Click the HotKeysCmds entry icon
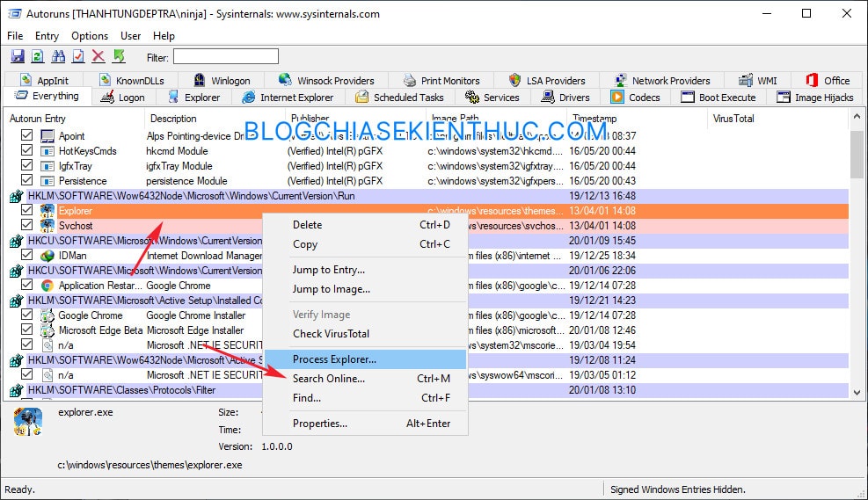 tap(47, 151)
